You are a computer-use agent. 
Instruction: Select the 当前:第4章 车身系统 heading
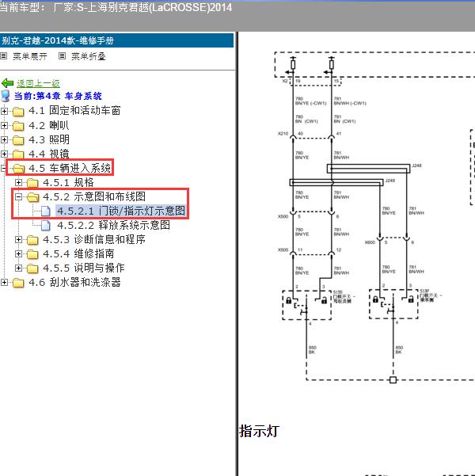click(x=58, y=96)
